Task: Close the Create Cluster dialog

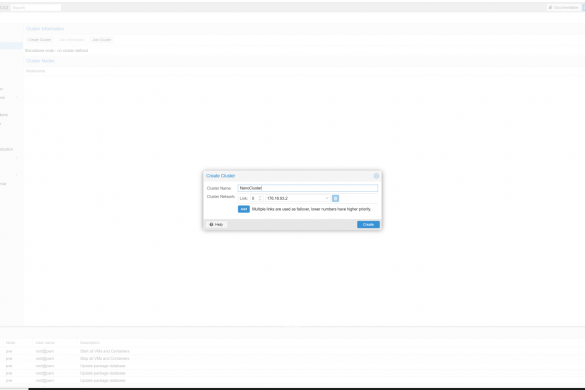Action: [376, 176]
